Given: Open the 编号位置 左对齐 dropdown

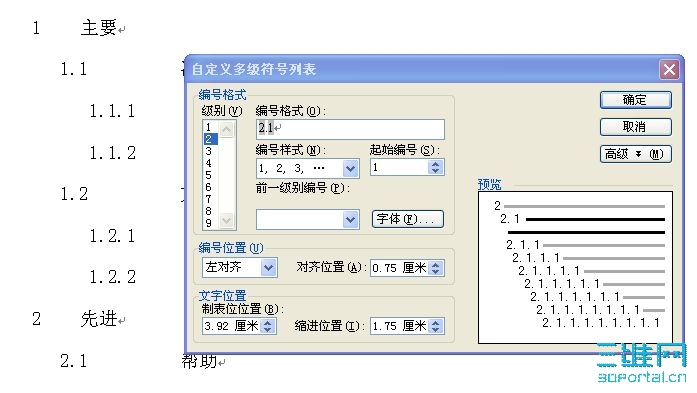Looking at the screenshot, I should tap(268, 268).
